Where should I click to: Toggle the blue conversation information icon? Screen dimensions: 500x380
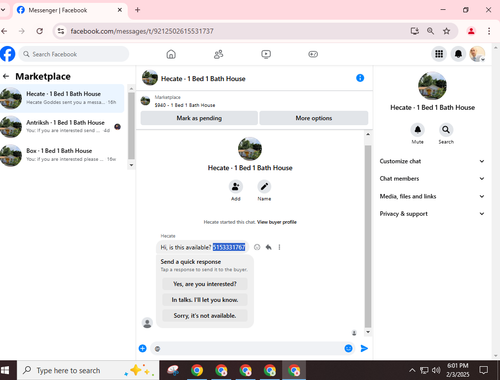click(x=360, y=78)
